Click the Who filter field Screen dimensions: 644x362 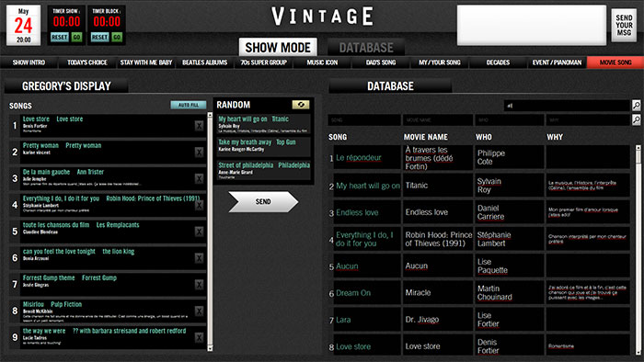pos(509,120)
